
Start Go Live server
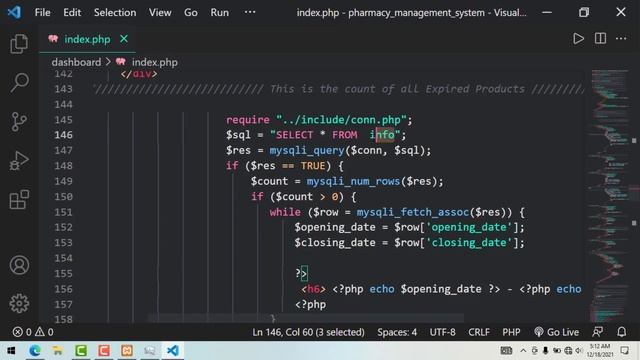point(556,332)
